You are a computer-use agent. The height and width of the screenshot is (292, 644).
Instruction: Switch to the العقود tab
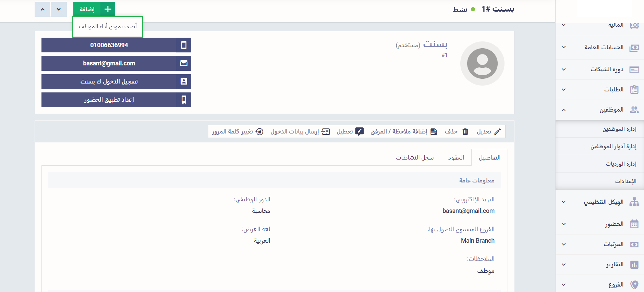click(x=456, y=157)
